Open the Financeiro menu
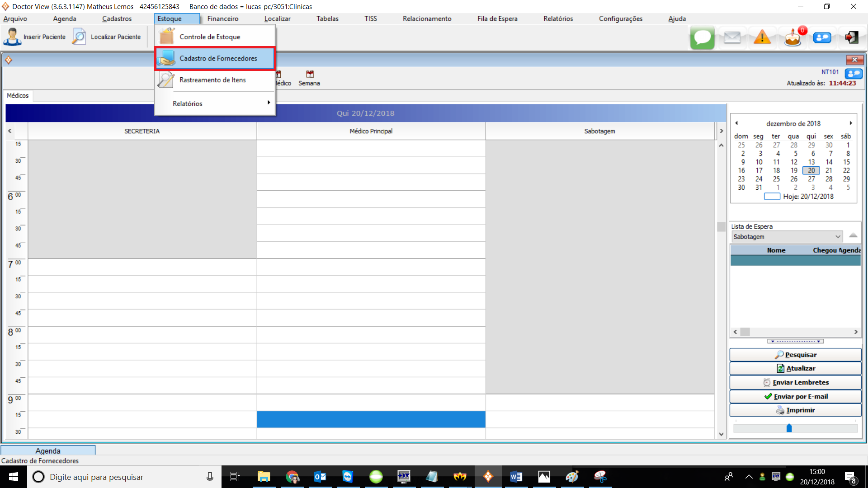The height and width of the screenshot is (488, 868). point(222,19)
